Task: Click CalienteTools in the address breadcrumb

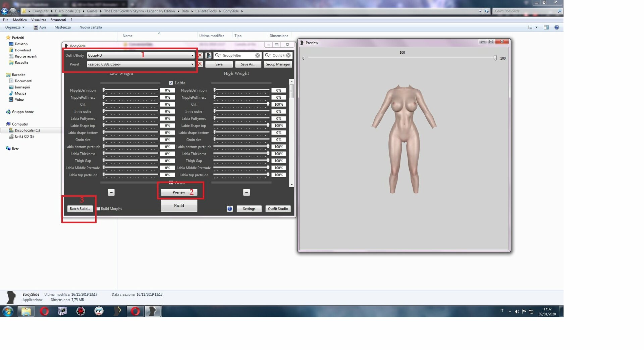Action: point(206,11)
